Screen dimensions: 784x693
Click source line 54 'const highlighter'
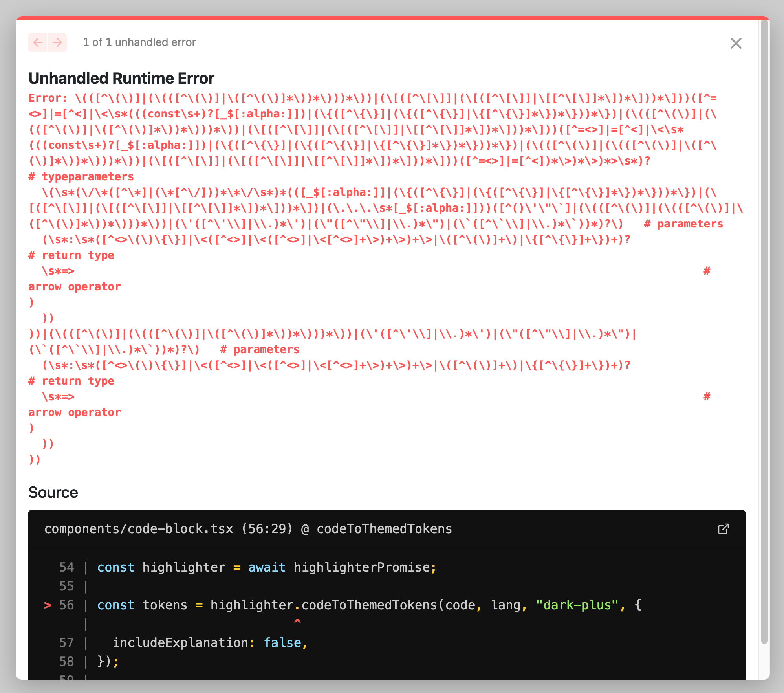267,567
